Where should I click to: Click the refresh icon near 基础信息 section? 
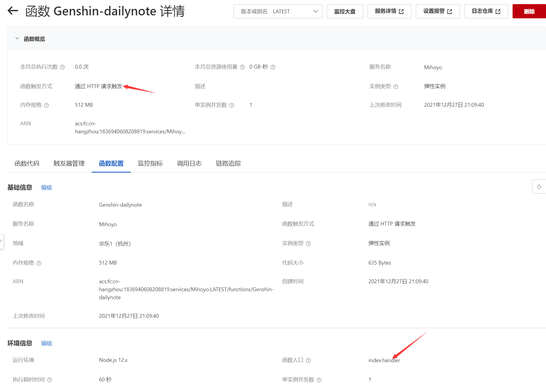tap(539, 187)
